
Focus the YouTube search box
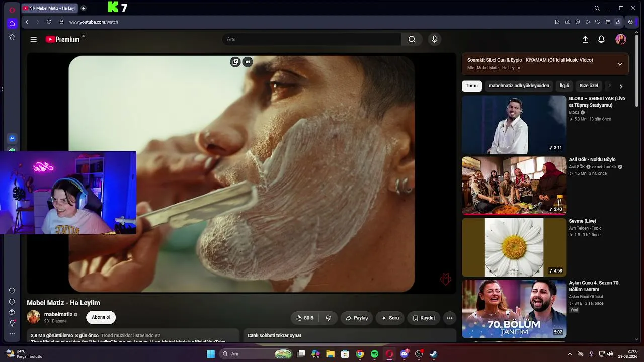point(311,39)
